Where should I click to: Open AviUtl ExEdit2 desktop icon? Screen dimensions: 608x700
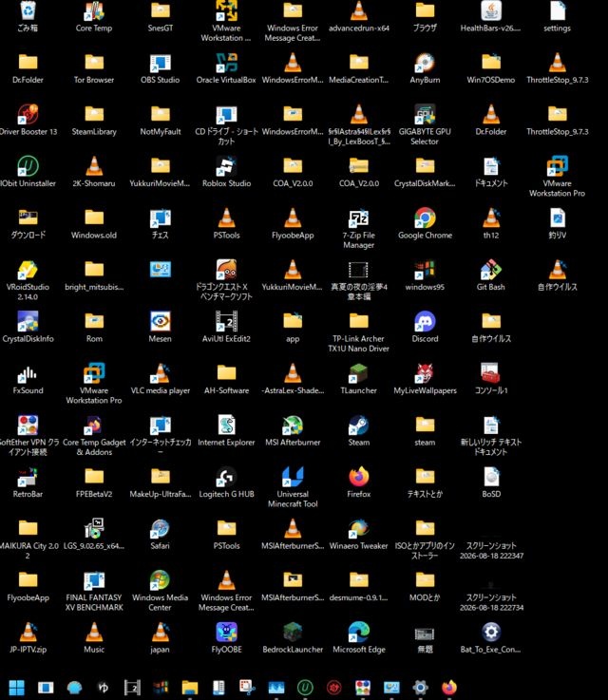[226, 321]
